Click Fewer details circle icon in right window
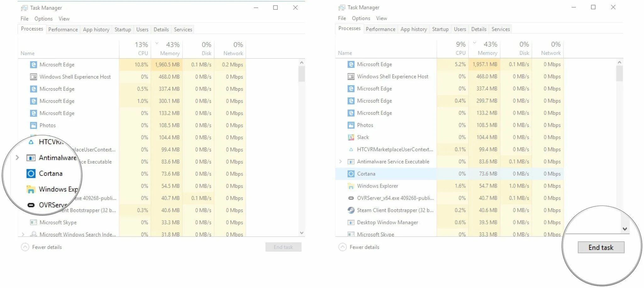644x288 pixels. [x=343, y=247]
